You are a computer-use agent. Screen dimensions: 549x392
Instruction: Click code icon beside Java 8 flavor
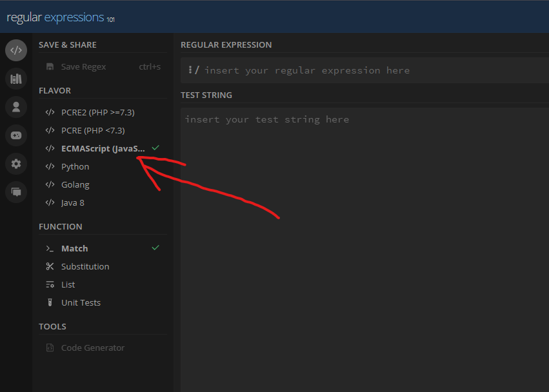50,202
